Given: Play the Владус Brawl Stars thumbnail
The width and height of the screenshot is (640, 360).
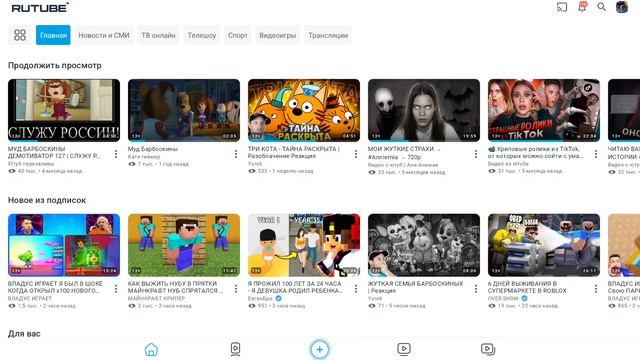Looking at the screenshot, I should [x=64, y=245].
